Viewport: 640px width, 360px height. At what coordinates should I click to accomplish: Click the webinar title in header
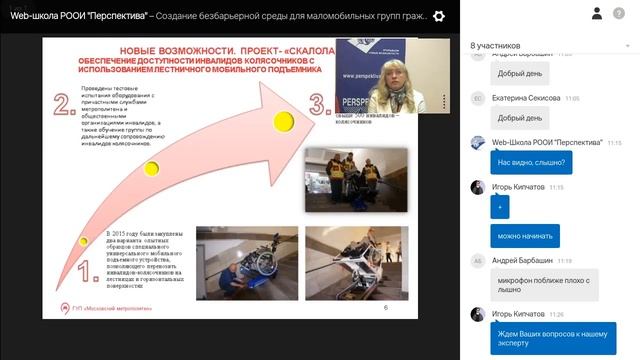tap(219, 16)
